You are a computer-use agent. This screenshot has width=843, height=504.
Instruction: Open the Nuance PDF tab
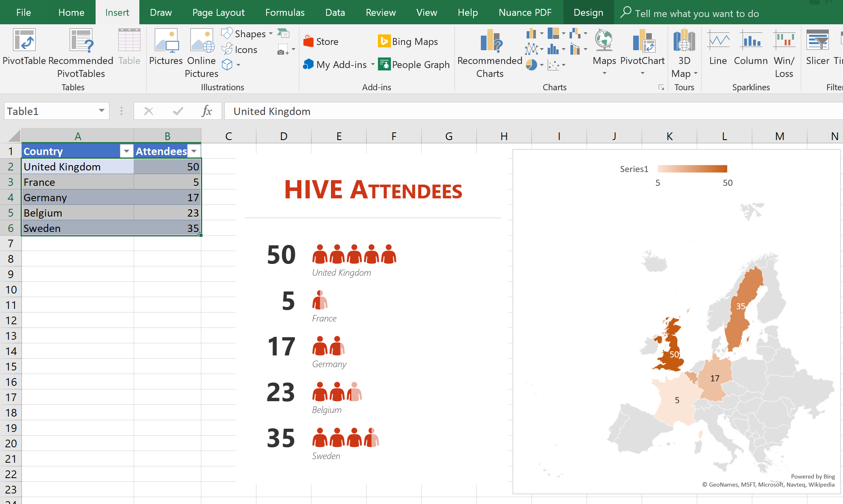(x=525, y=13)
